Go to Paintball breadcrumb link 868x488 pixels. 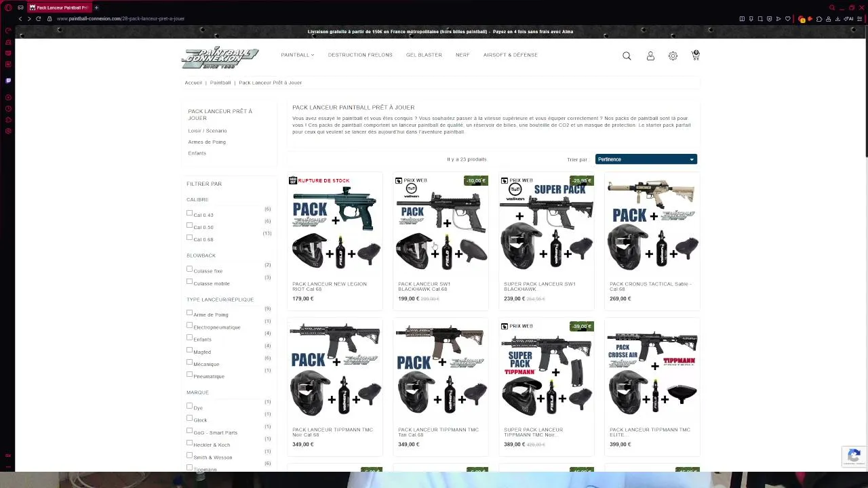click(220, 83)
